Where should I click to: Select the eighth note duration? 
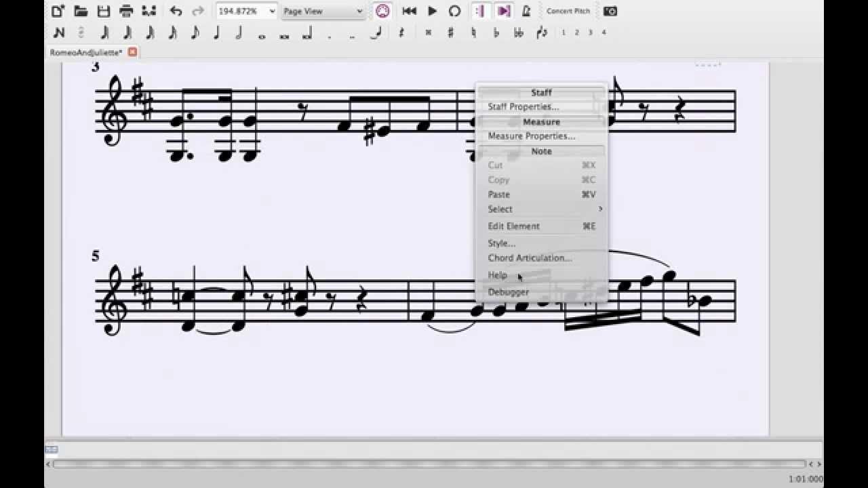tap(195, 33)
